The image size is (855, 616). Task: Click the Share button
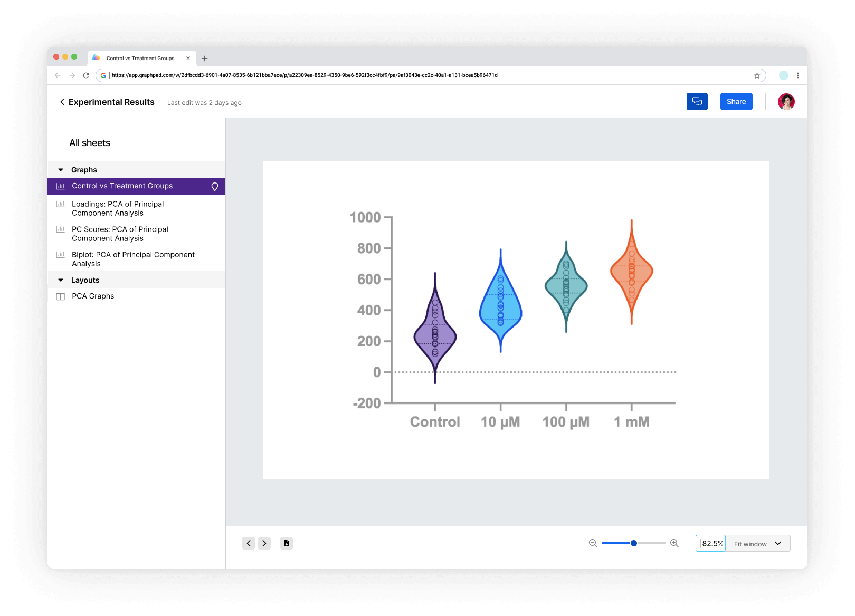pos(736,102)
